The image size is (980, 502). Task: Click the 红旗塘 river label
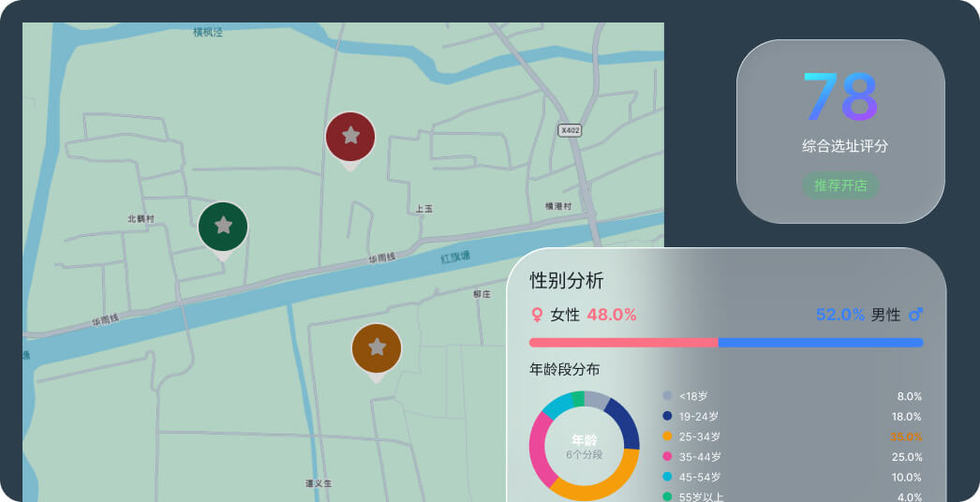point(455,257)
